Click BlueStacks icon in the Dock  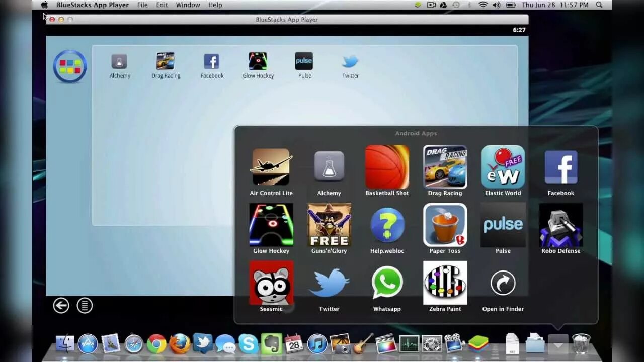[x=478, y=343]
